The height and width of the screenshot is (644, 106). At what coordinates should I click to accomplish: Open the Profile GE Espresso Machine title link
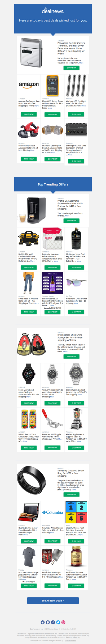coord(70,205)
